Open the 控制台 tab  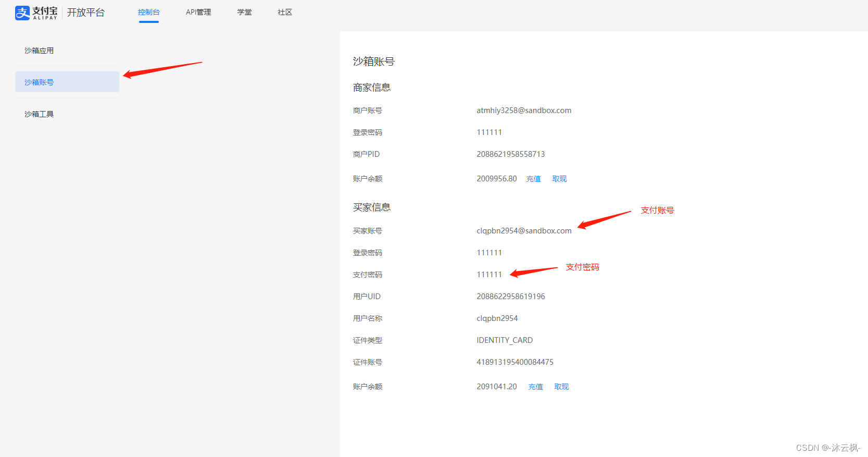(x=149, y=12)
